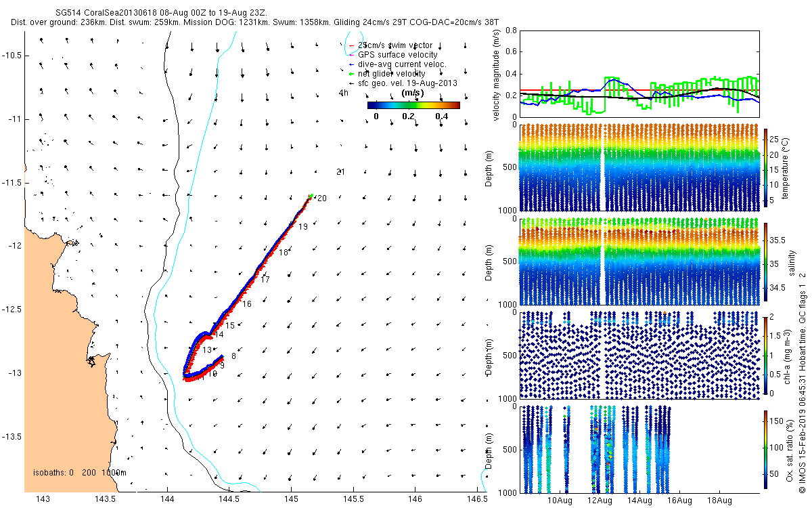Click the velocity magnitude time-series plot
Image resolution: width=812 pixels, height=508 pixels.
(x=640, y=74)
